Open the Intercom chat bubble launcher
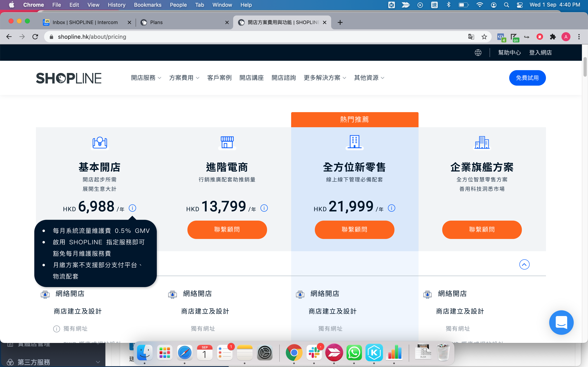Viewport: 588px width, 367px height. 561,322
